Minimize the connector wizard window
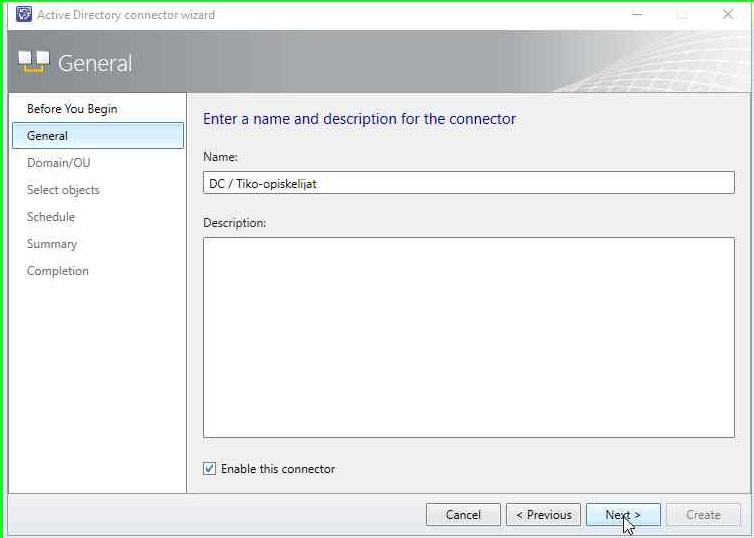This screenshot has height=538, width=754. pyautogui.click(x=637, y=14)
